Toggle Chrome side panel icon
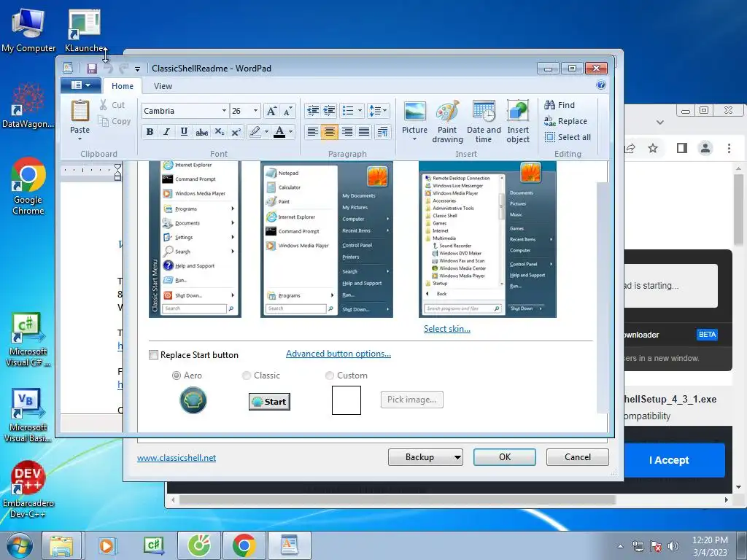This screenshot has width=747, height=560. point(682,148)
